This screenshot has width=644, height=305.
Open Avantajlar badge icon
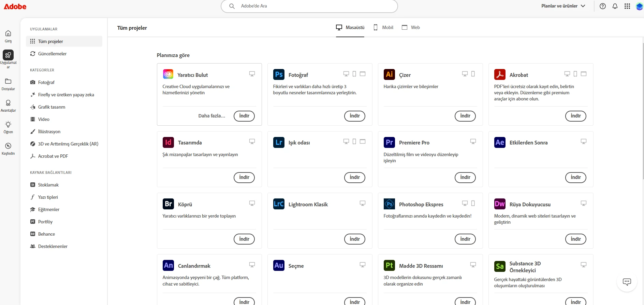pyautogui.click(x=8, y=103)
